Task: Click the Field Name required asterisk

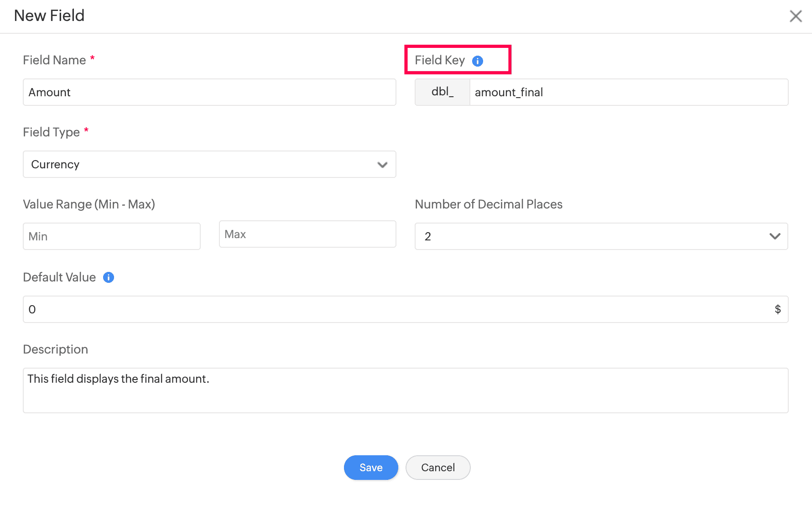Action: 92,57
